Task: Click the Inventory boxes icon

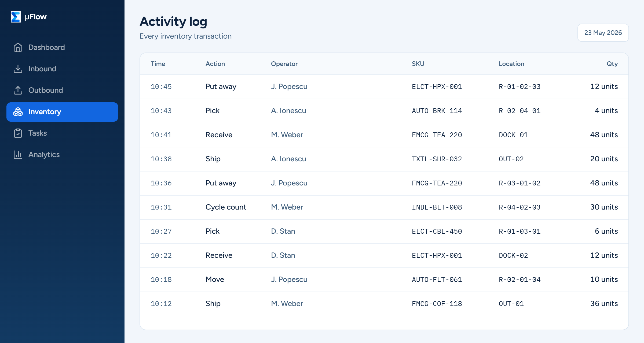Action: pyautogui.click(x=18, y=112)
